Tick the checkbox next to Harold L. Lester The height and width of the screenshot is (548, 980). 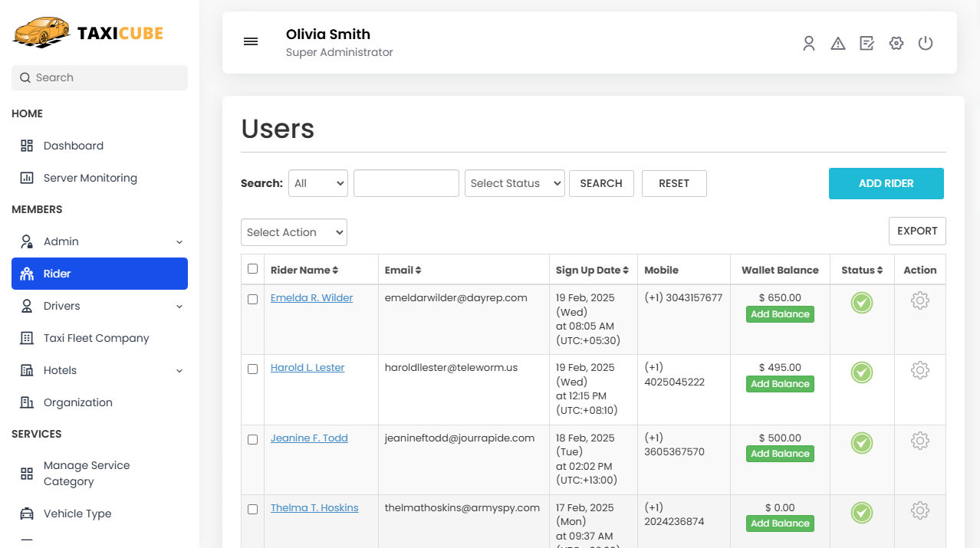252,369
